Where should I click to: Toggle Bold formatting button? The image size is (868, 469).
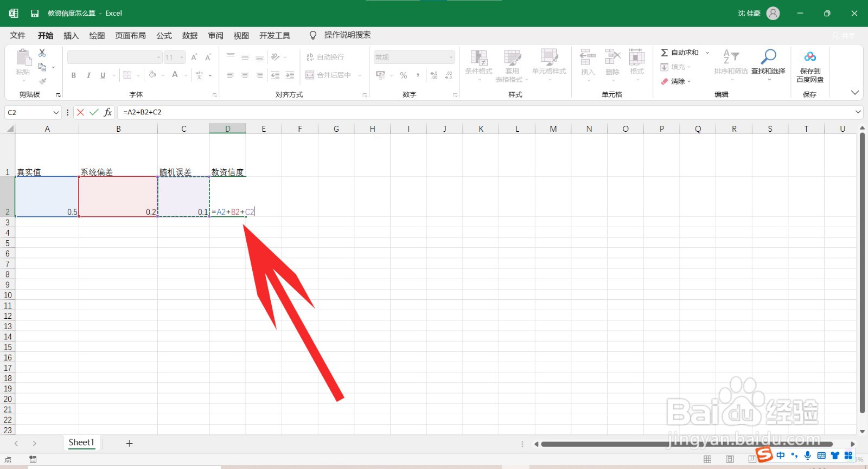point(74,75)
